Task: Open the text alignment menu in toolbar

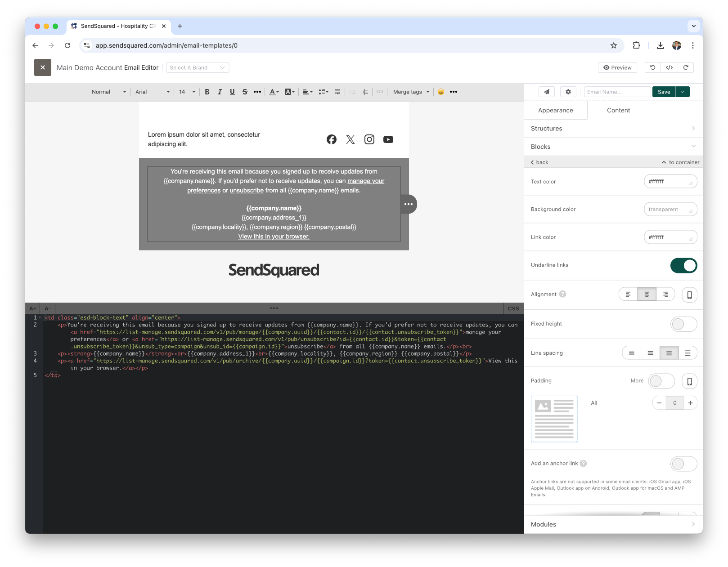Action: (x=308, y=92)
